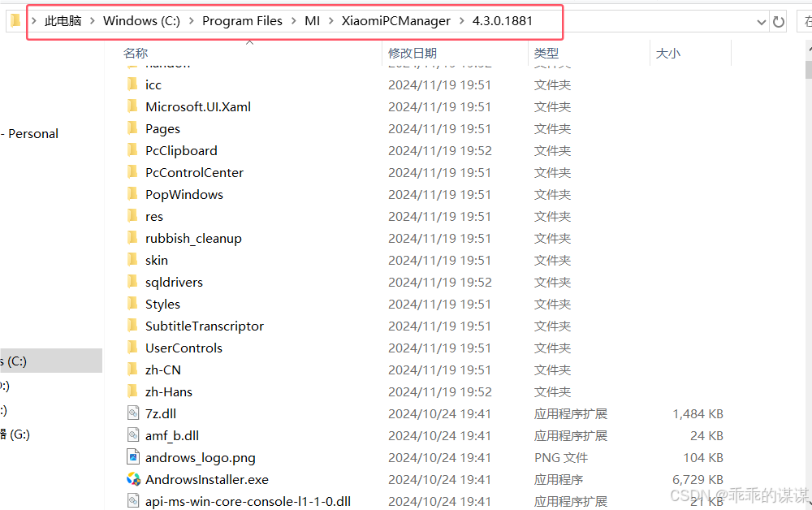Click the folder name SubtitleTranscriptor
This screenshot has width=812, height=510.
coord(205,326)
